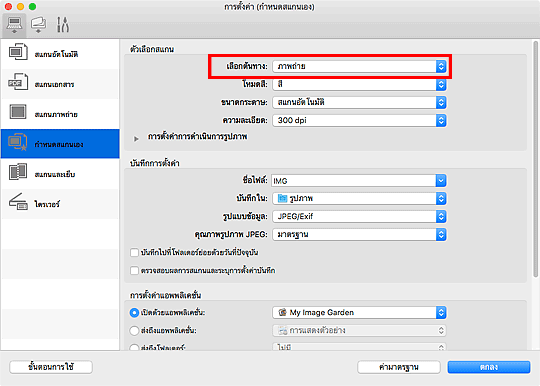Click the scan and stitch icon

pyautogui.click(x=18, y=172)
